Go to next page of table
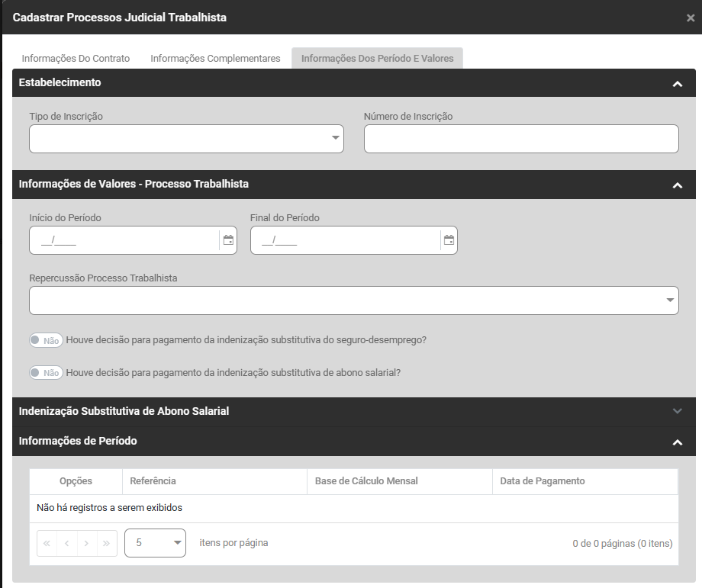 (x=87, y=543)
